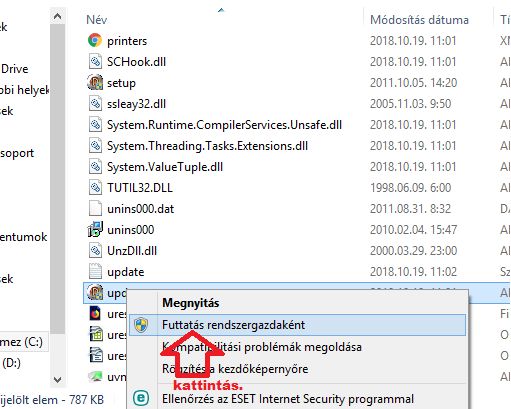Select the unins000.dat blank file icon
Screen dimensions: 511x409
pyautogui.click(x=95, y=208)
